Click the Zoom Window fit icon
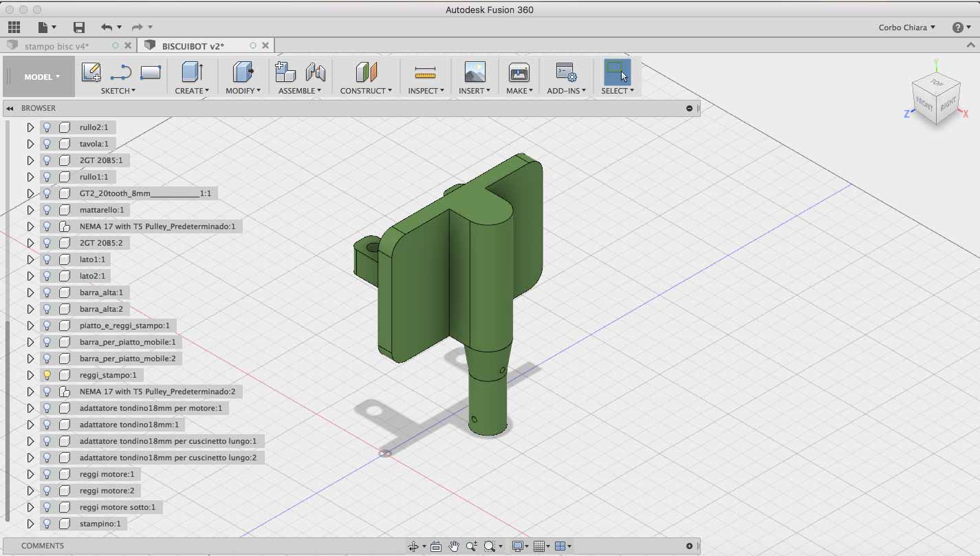This screenshot has width=980, height=556. pos(489,546)
